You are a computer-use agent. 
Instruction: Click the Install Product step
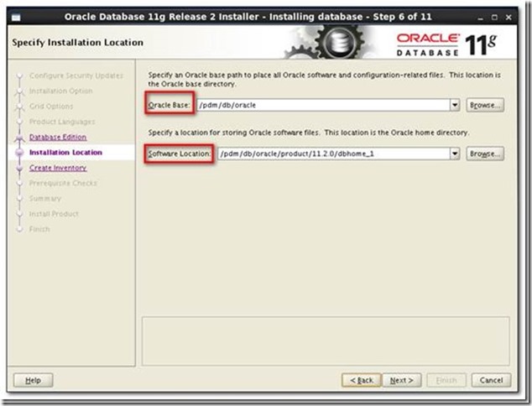pos(54,214)
